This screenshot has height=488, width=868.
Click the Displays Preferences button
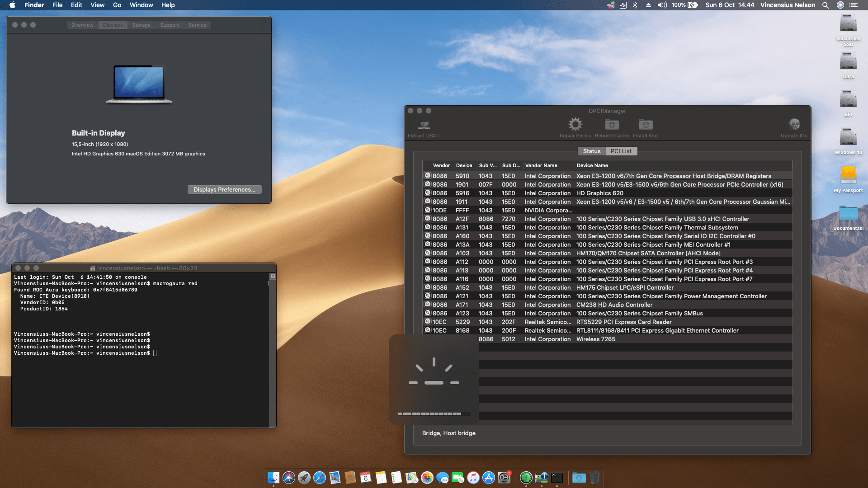224,190
